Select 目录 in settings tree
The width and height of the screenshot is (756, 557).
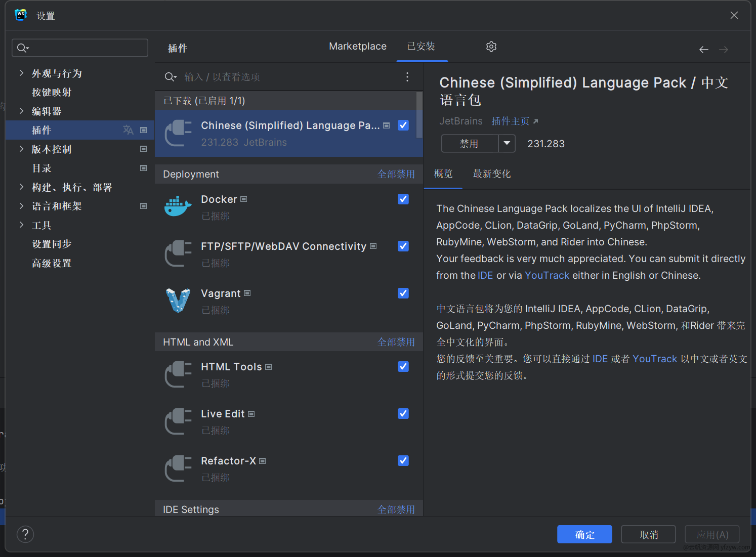[x=41, y=168]
